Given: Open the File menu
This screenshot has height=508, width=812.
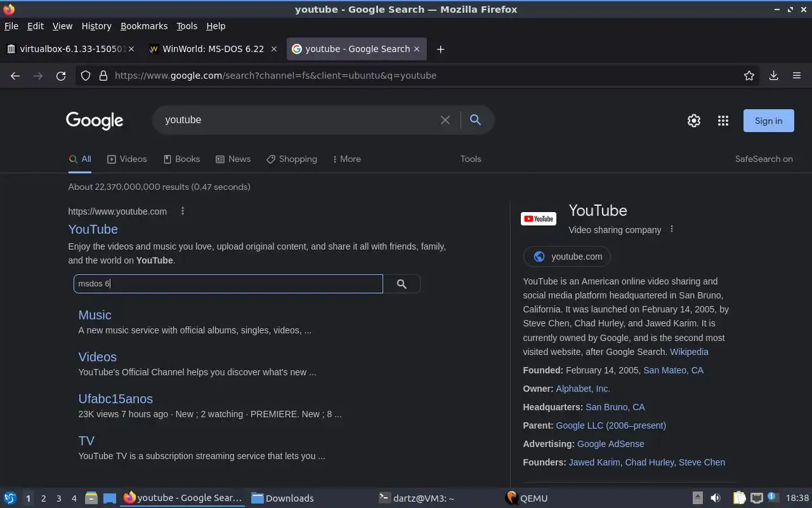Looking at the screenshot, I should [x=11, y=26].
